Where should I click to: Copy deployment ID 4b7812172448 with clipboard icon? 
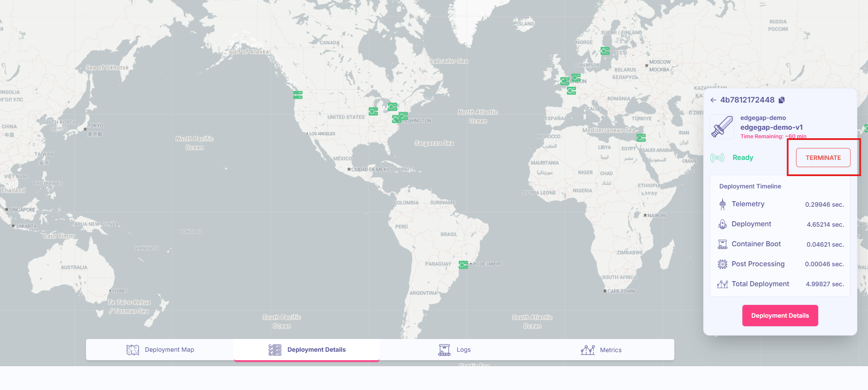[782, 100]
